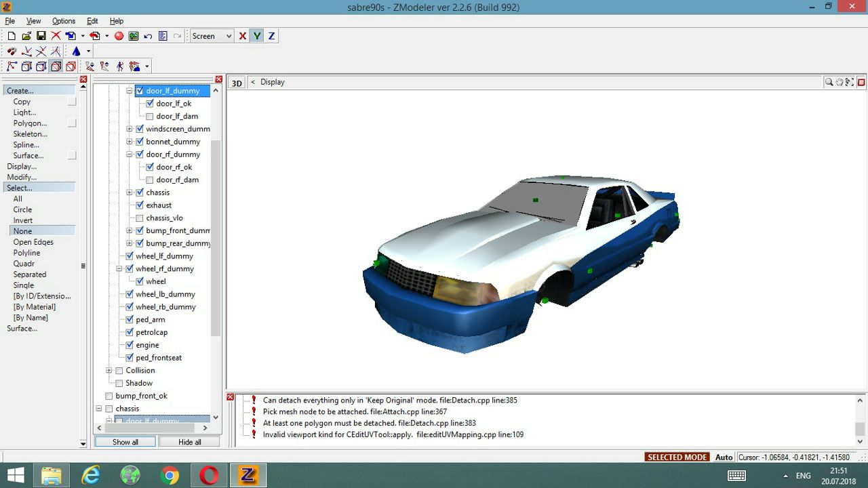Expand the Collision tree node

point(108,371)
